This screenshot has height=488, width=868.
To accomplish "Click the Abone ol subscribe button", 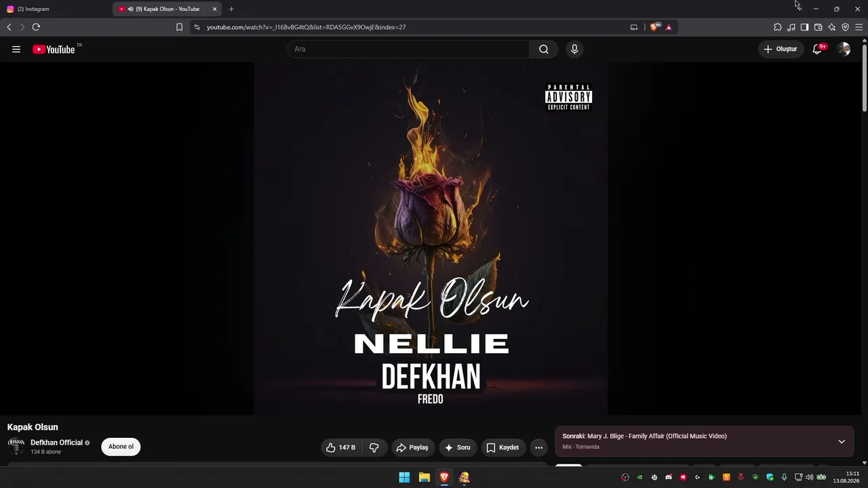I will (121, 447).
